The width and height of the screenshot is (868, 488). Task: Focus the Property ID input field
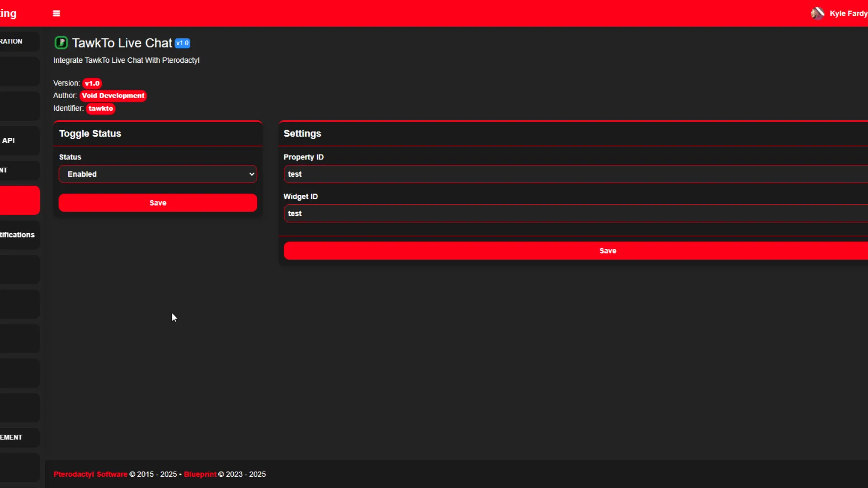point(574,174)
